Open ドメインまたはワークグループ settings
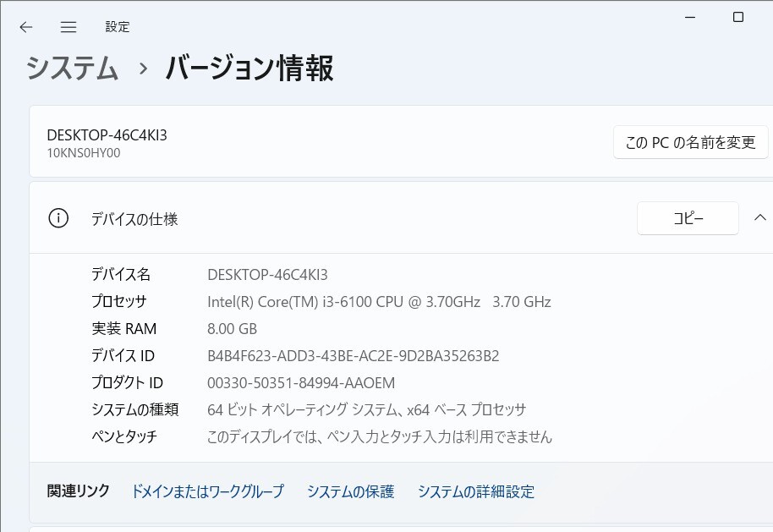Viewport: 773px width, 532px height. point(208,491)
